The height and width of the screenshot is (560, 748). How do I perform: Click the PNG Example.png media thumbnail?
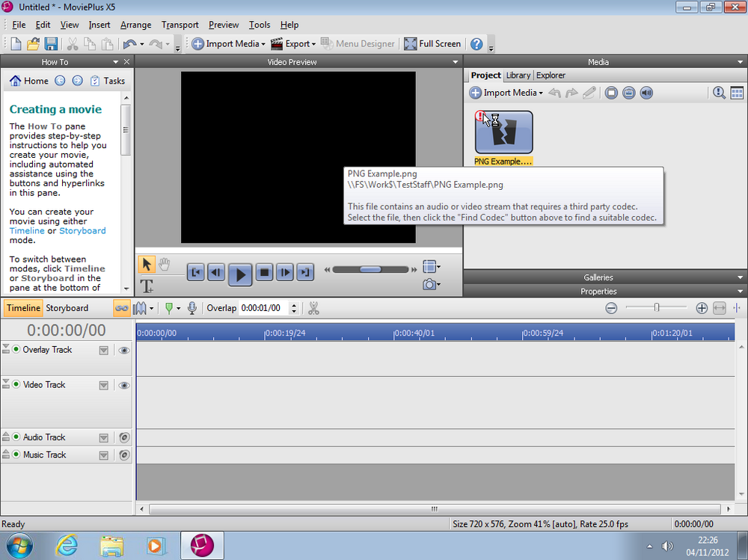(503, 132)
